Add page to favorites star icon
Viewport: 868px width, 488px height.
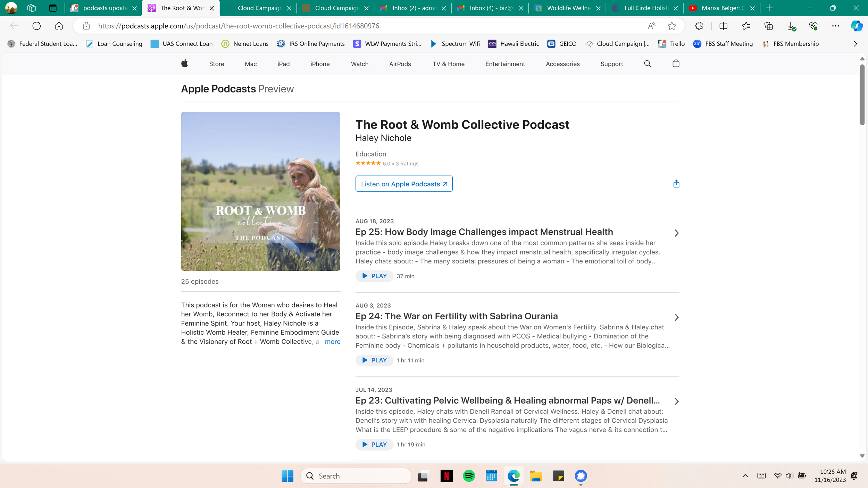coord(671,26)
